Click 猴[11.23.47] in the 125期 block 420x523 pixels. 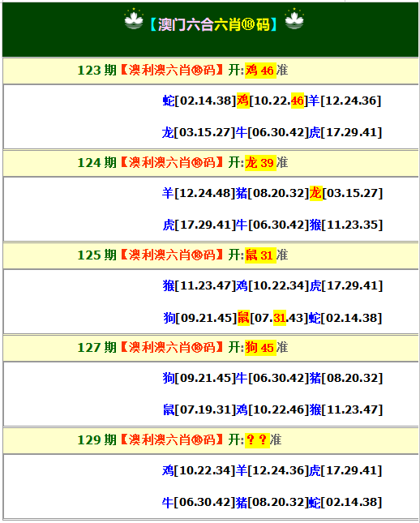(199, 285)
